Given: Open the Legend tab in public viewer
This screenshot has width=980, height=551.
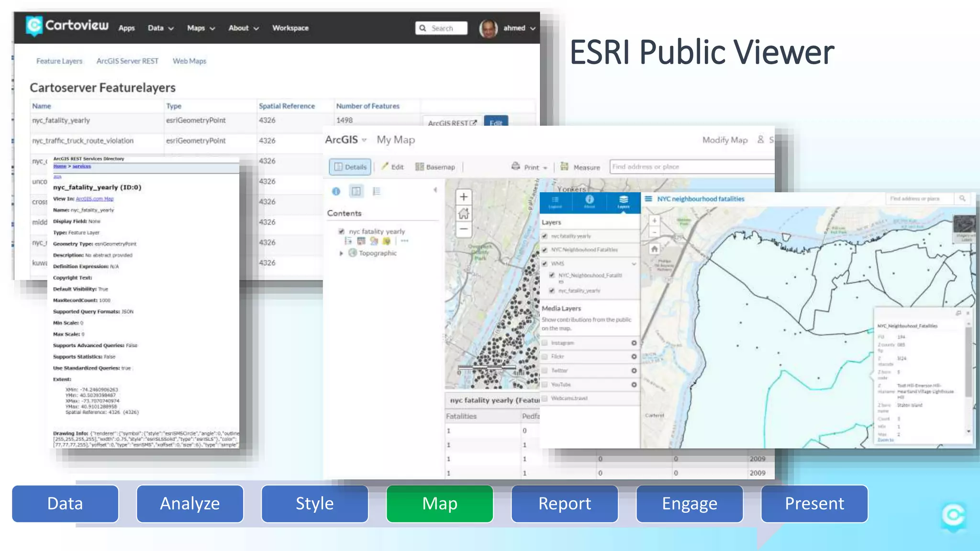Looking at the screenshot, I should tap(555, 202).
